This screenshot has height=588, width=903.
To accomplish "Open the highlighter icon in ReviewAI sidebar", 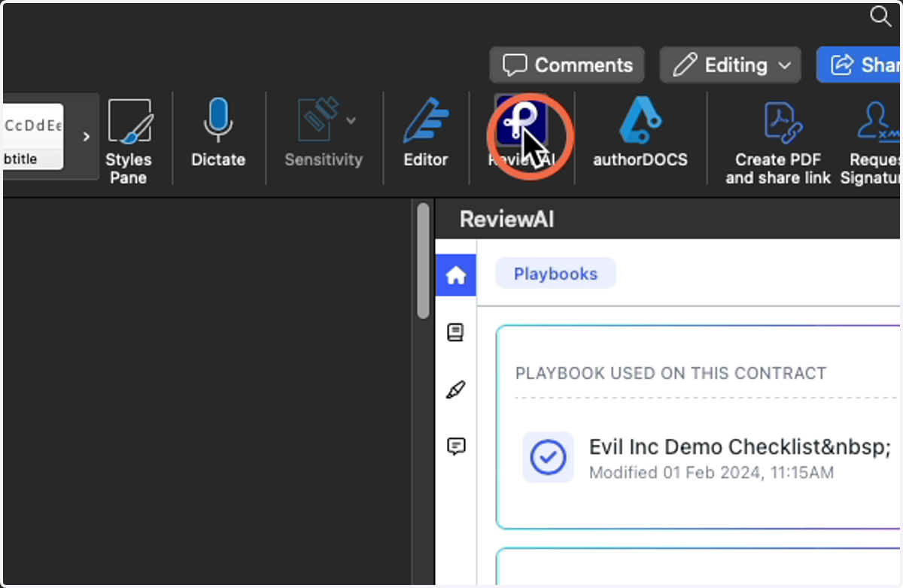I will pos(456,389).
